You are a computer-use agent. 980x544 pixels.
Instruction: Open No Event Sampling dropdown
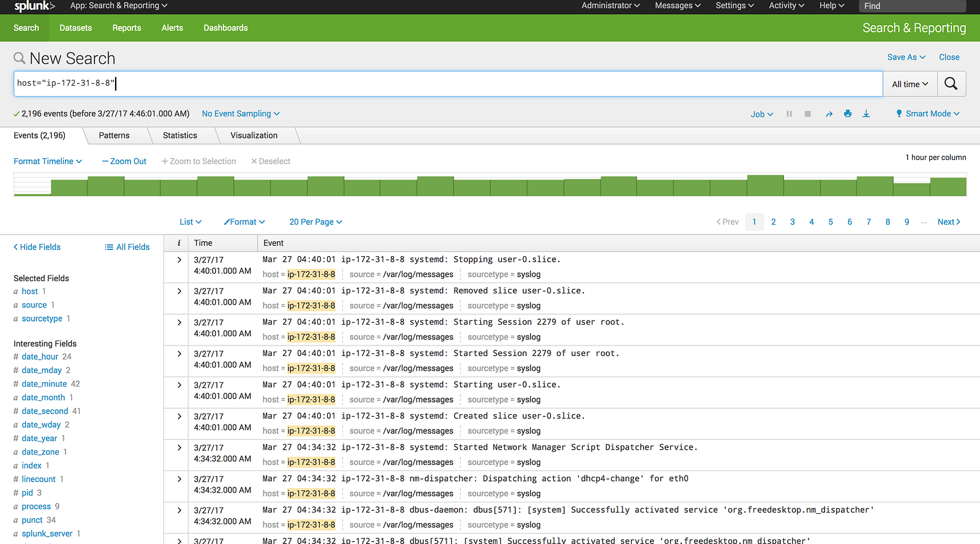tap(241, 114)
